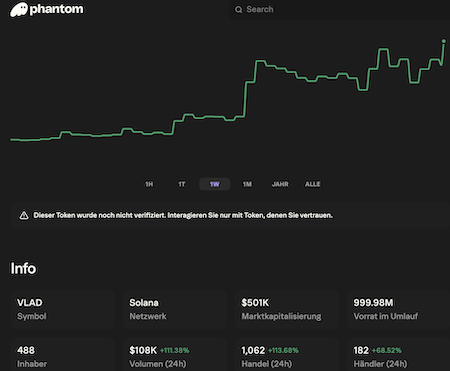Click the phantom wordmark text
Viewport: 450px width, 371px height.
[x=56, y=9]
